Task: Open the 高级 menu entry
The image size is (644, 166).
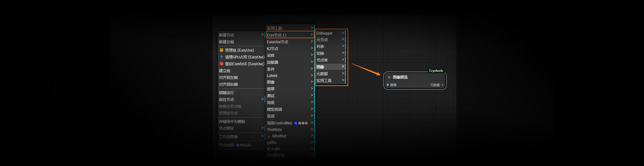Action: click(290, 103)
